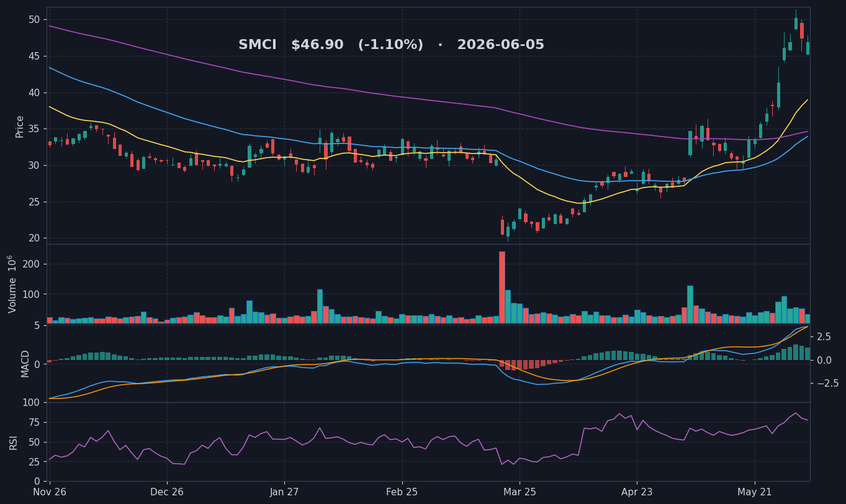Click the RSI axis value 75

pos(34,422)
